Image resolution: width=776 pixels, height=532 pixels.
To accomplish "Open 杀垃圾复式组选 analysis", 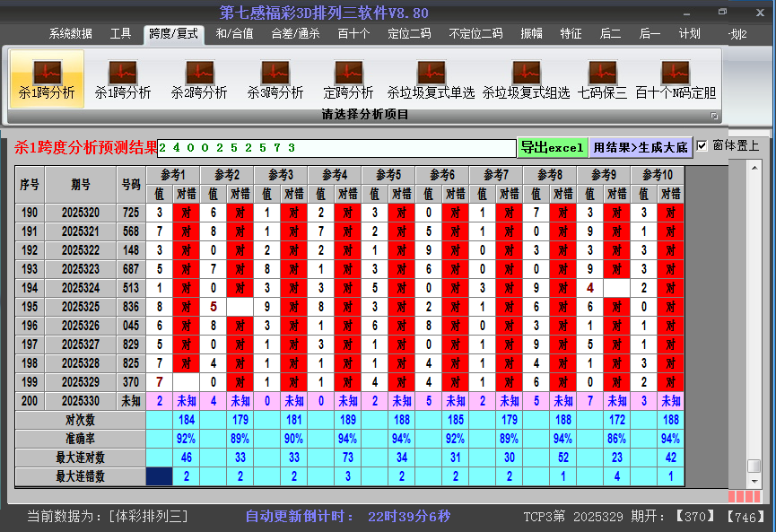I will click(526, 79).
